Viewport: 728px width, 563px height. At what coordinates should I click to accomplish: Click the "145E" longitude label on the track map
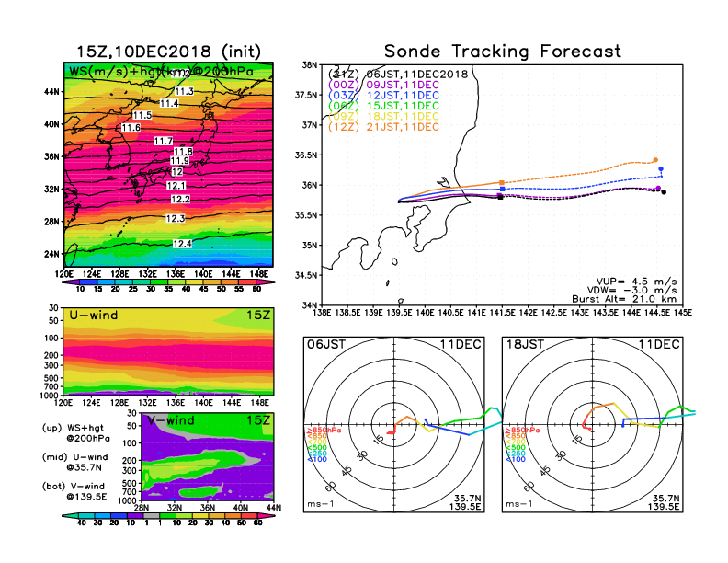(x=682, y=313)
